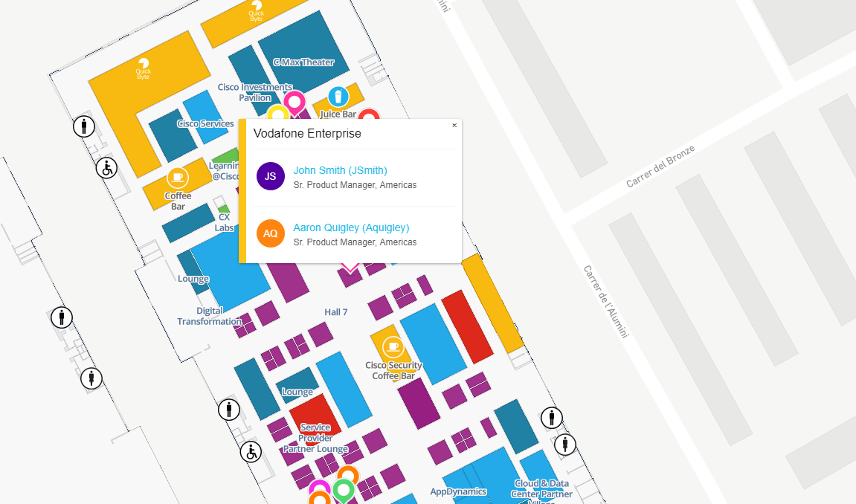Click the Lounge label above Service Provider

click(297, 392)
